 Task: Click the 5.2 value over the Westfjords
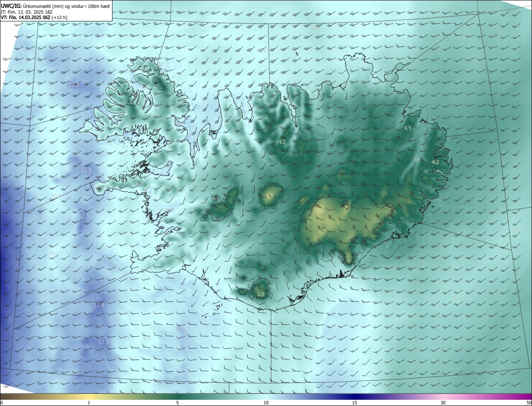[128, 102]
